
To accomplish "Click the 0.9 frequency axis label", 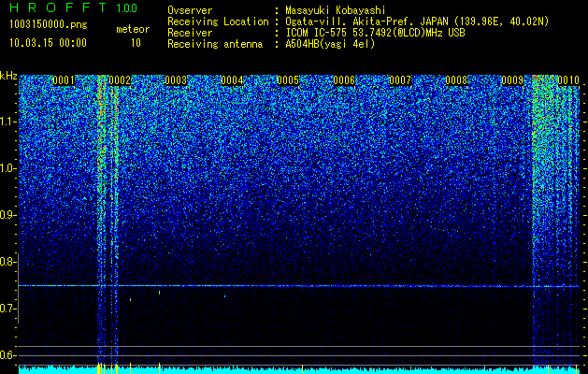I will [x=7, y=215].
